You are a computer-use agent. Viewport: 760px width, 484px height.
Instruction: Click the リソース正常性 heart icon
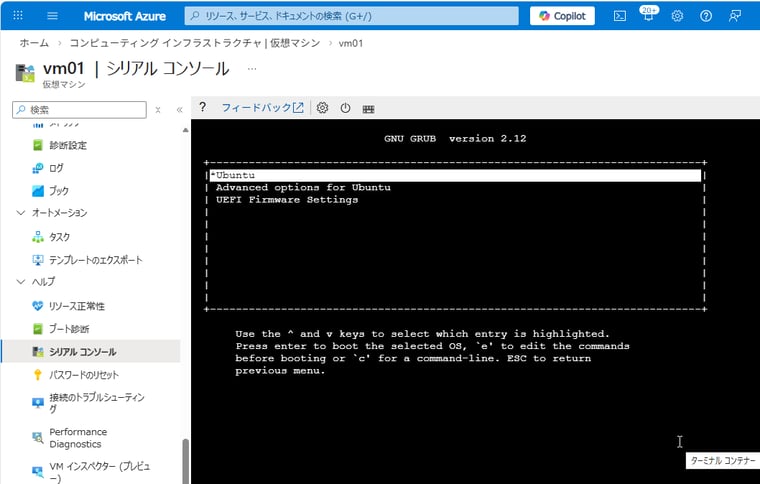tap(38, 306)
